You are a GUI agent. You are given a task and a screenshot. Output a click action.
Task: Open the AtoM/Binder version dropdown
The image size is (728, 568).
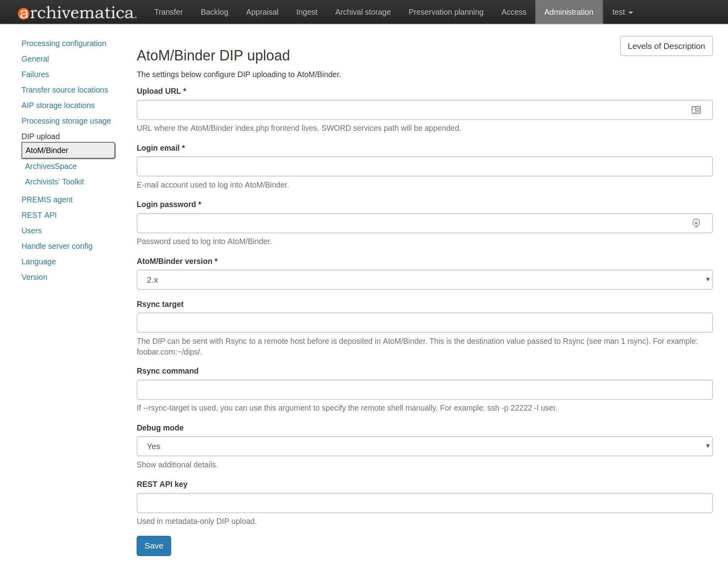[423, 279]
